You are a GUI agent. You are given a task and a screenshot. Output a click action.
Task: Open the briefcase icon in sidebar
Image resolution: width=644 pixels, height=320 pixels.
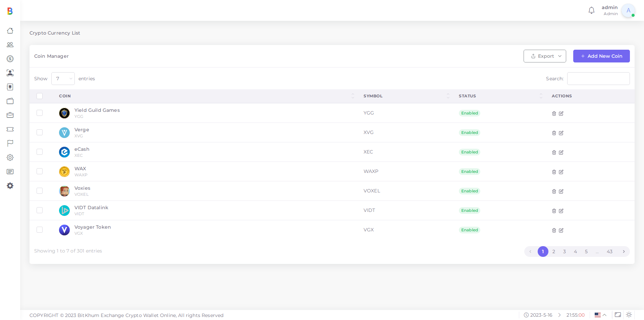10,115
